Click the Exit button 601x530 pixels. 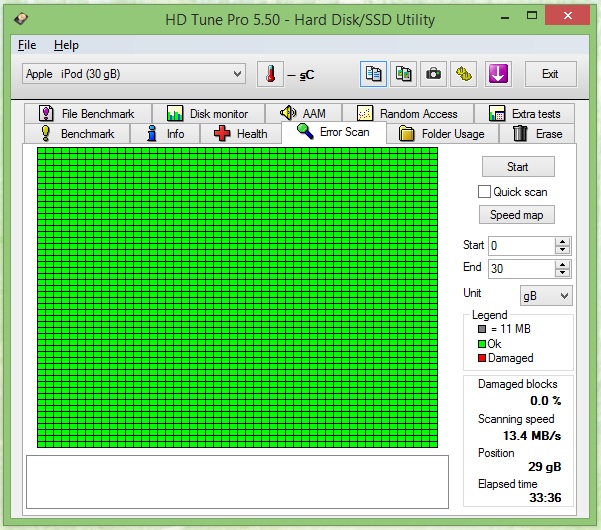point(550,74)
